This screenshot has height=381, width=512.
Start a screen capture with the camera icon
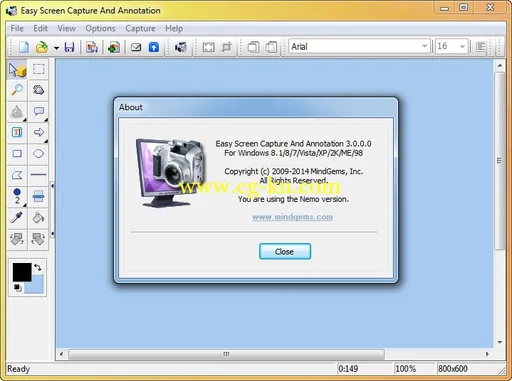coord(180,47)
